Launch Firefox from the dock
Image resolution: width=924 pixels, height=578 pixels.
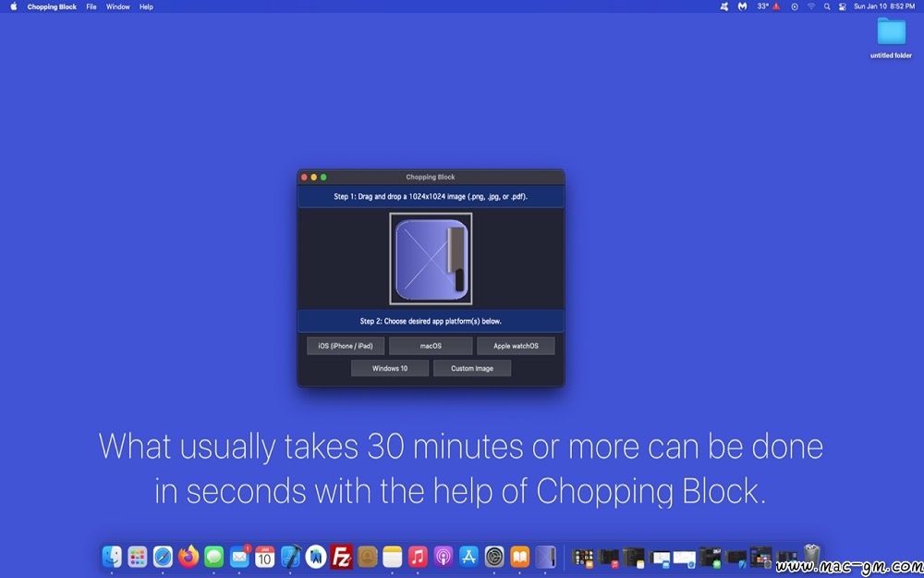pos(188,556)
